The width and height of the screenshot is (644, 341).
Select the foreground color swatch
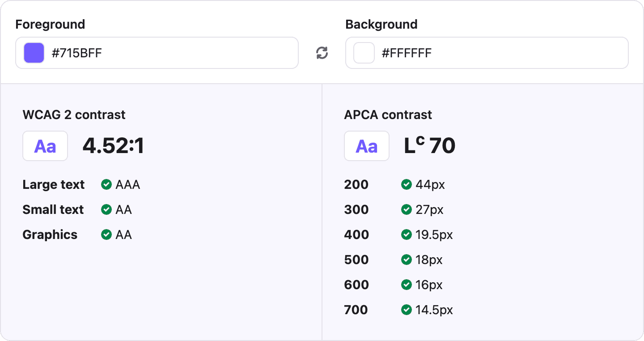click(33, 52)
